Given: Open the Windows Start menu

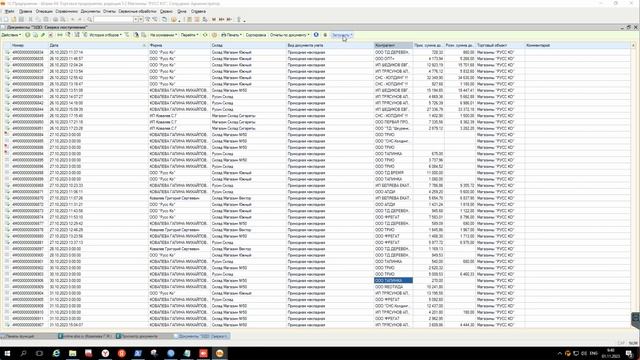Looking at the screenshot, I should [7, 353].
